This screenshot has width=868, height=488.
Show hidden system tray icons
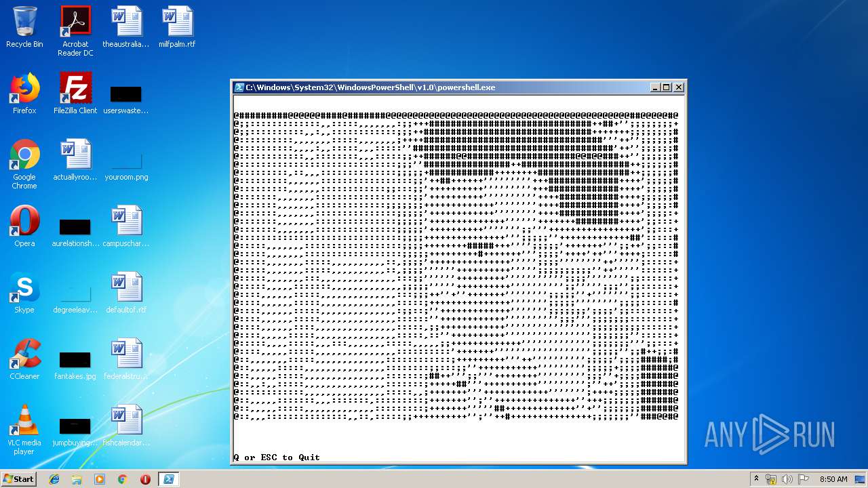[x=757, y=479]
